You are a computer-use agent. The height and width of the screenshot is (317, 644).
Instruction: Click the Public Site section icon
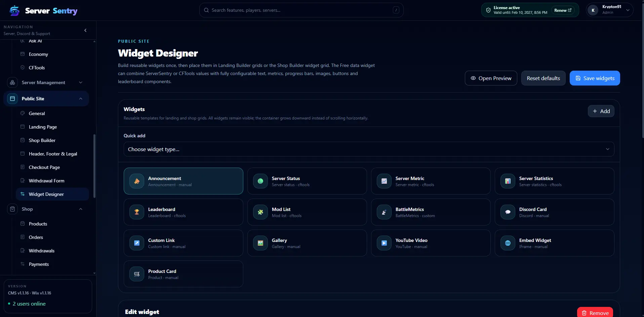(x=12, y=99)
